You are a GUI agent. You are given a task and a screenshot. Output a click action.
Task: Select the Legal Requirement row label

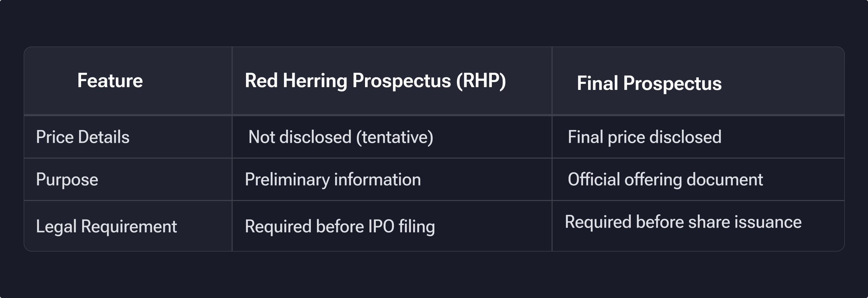(x=106, y=226)
